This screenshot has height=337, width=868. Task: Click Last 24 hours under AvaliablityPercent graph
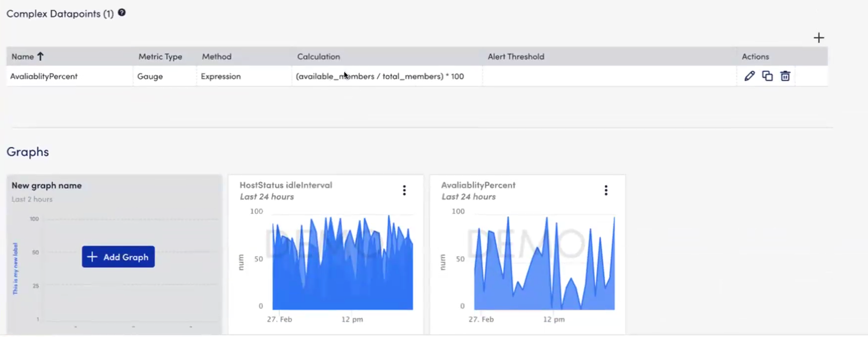point(468,197)
